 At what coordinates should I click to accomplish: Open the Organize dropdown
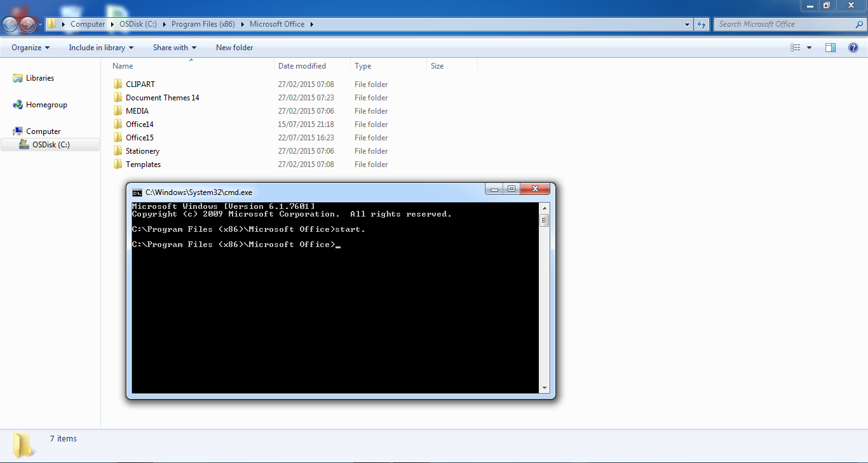pos(29,47)
